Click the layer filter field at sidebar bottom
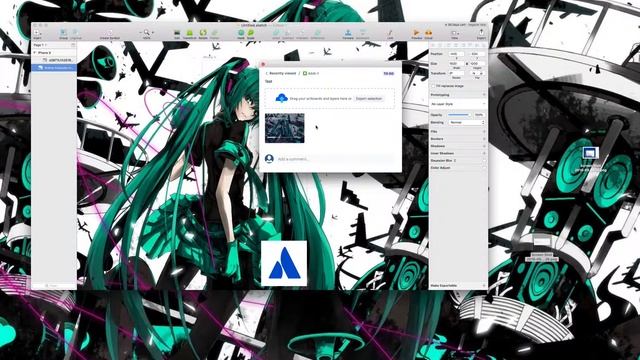 tap(54, 286)
